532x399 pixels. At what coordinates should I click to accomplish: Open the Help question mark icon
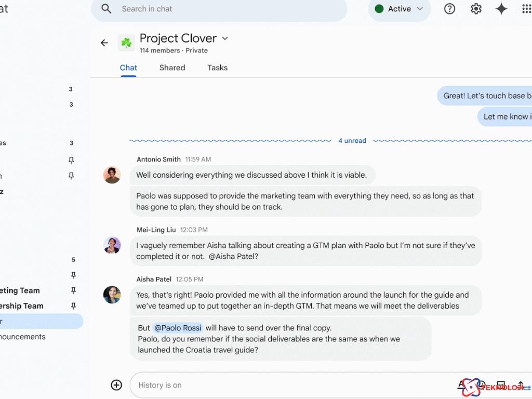(x=449, y=9)
